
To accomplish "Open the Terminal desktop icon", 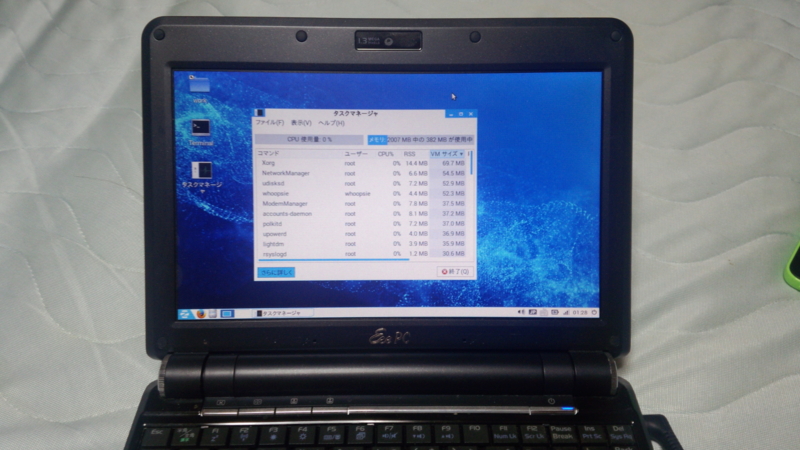I will (201, 133).
